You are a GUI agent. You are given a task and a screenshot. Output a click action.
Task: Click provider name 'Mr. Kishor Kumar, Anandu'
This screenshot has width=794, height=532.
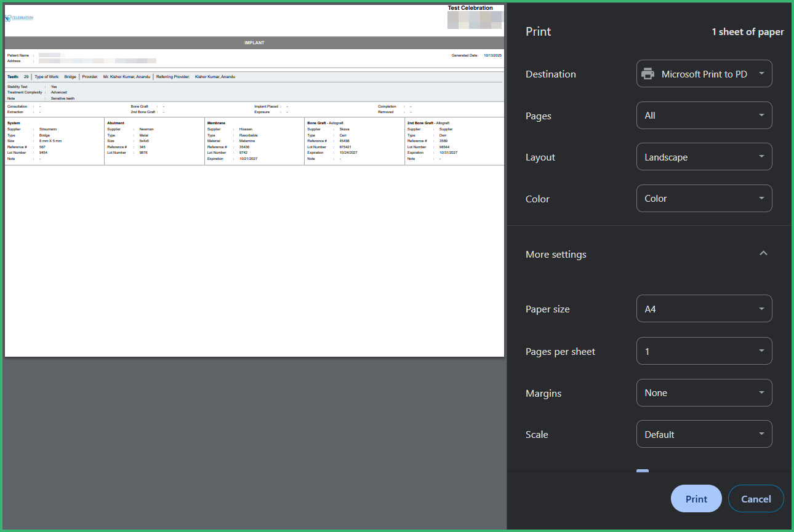tap(127, 77)
